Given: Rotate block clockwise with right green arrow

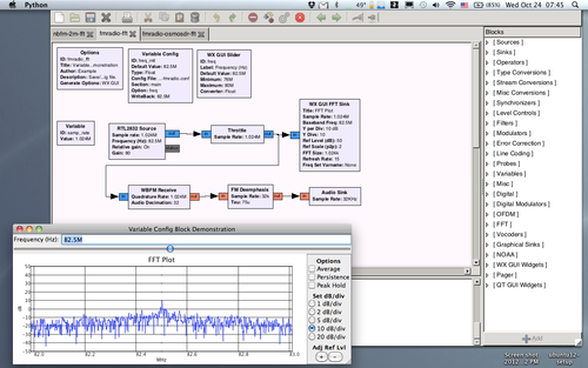Looking at the screenshot, I should (336, 18).
